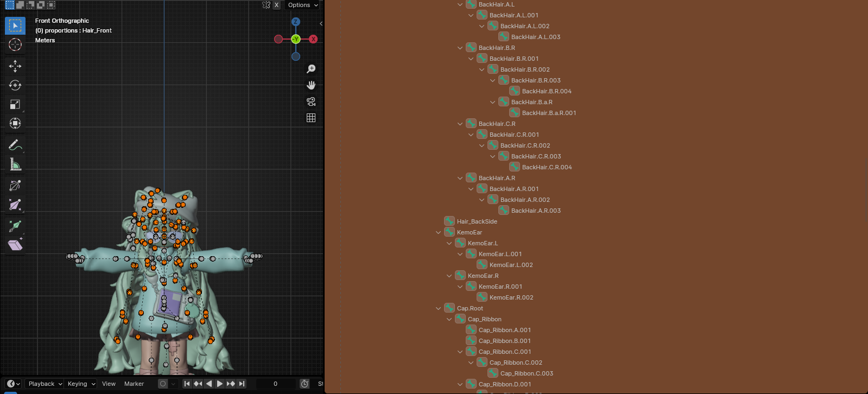Set selection mode to intersect

tap(51, 5)
